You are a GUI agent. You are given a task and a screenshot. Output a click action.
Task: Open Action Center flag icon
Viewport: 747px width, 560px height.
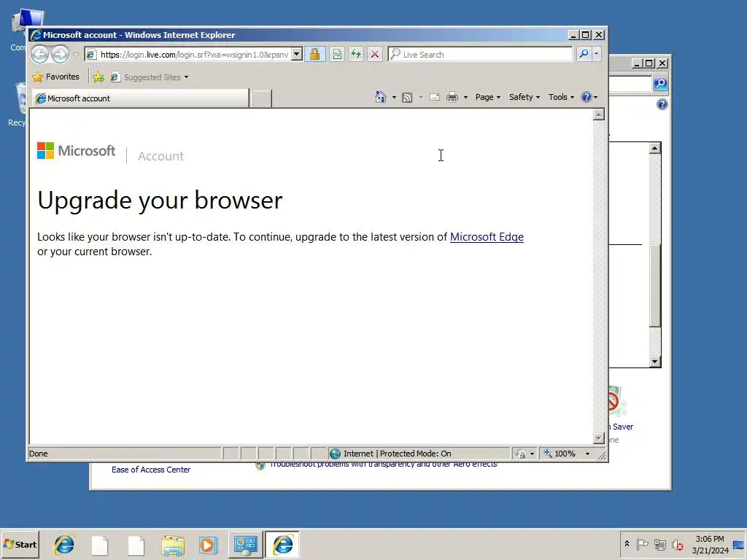(x=642, y=544)
